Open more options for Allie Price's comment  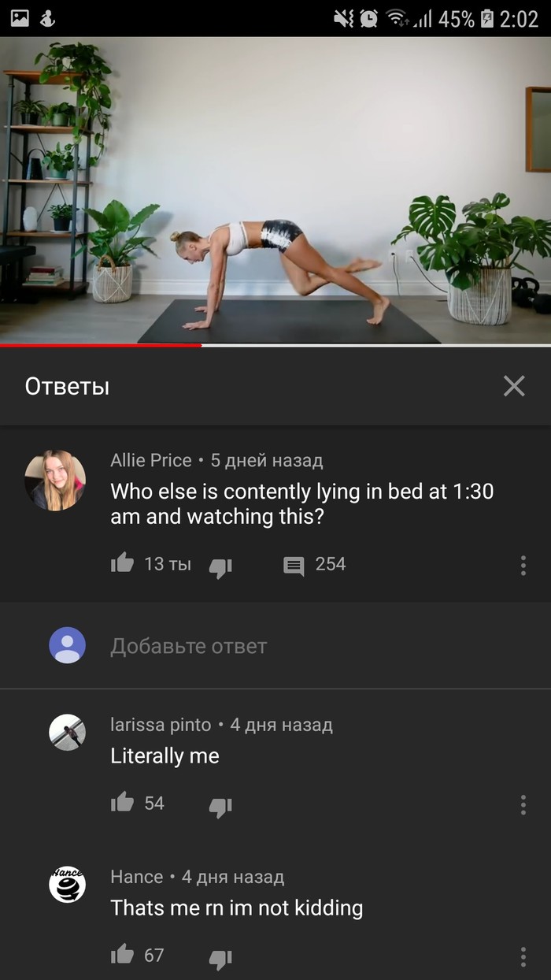[x=523, y=565]
